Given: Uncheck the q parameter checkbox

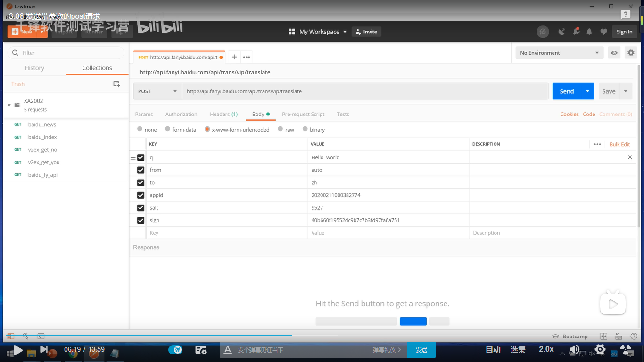Looking at the screenshot, I should (x=140, y=157).
